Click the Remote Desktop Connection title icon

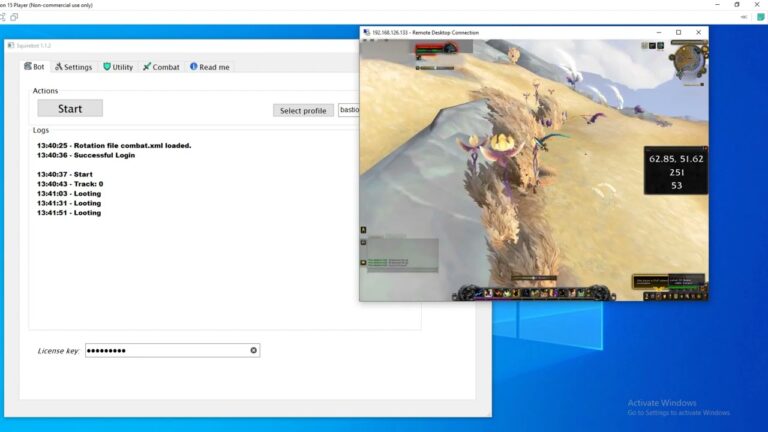[366, 33]
